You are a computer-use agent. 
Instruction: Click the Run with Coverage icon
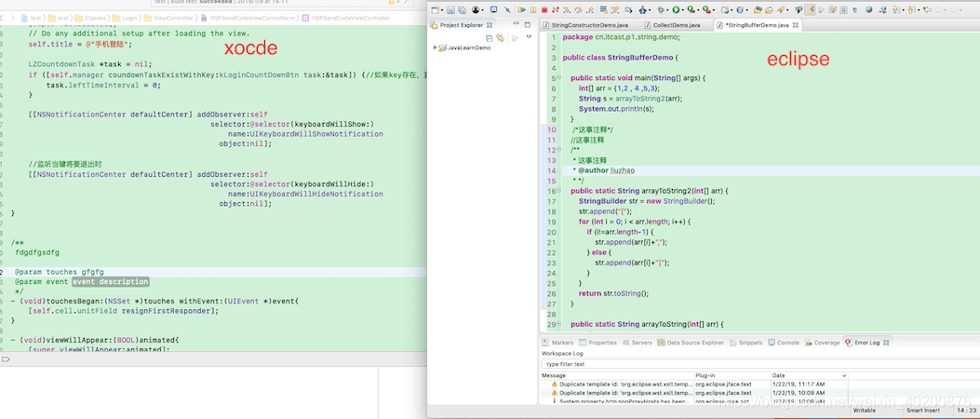691,10
